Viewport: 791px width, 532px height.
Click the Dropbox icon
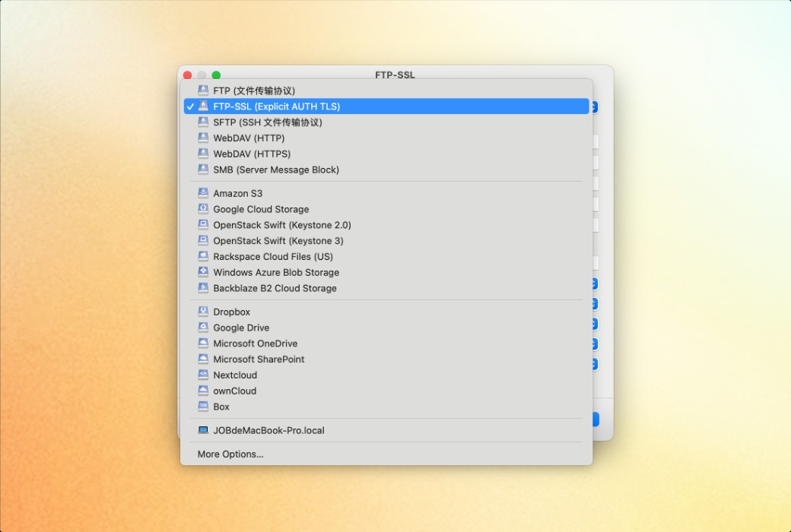point(203,311)
